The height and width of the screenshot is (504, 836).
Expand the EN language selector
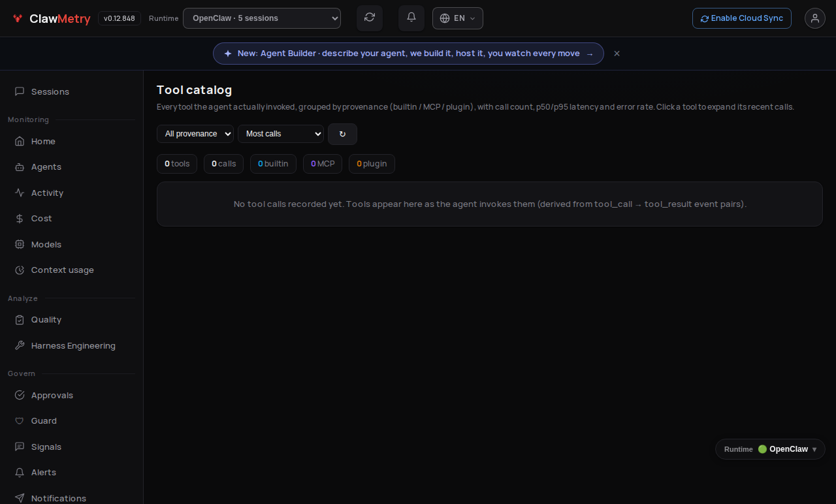pyautogui.click(x=458, y=18)
